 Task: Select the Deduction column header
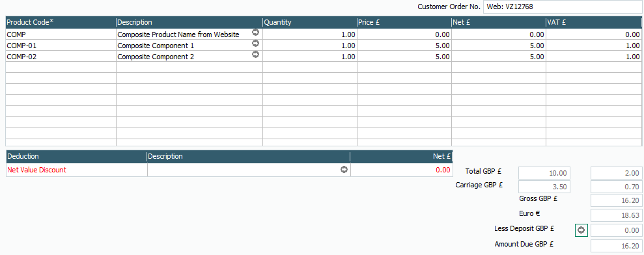76,157
